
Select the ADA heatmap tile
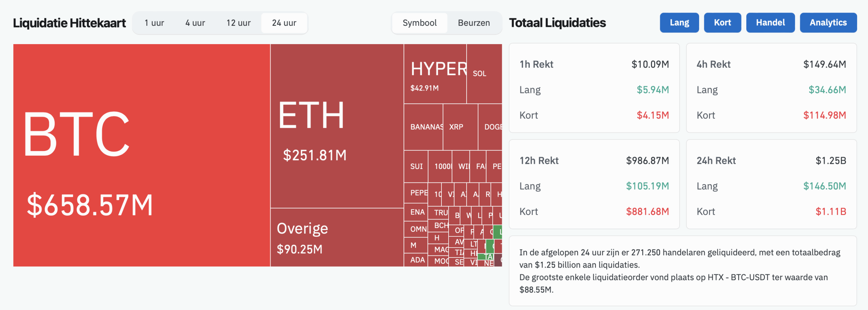tap(416, 260)
